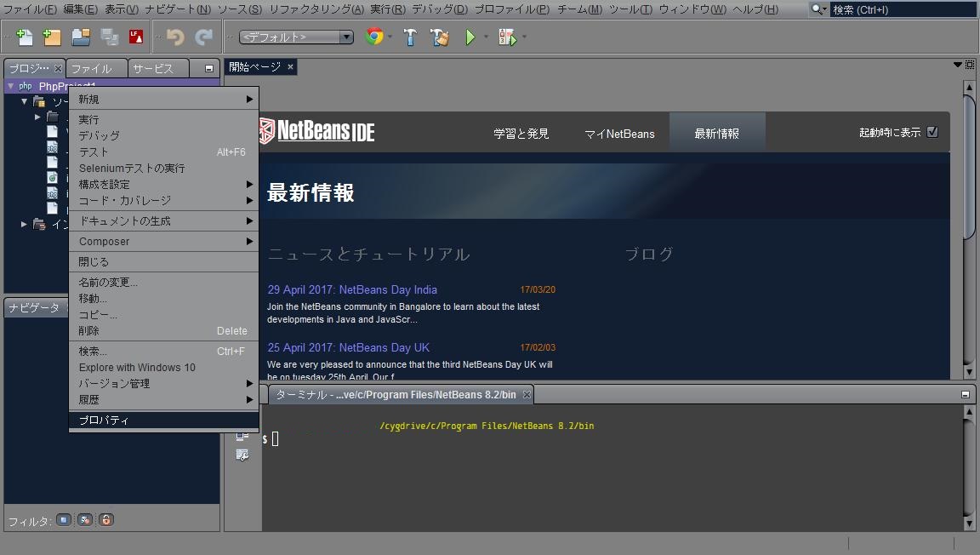The height and width of the screenshot is (555, 980).
Task: Run the project with the green play icon
Action: coord(470,37)
